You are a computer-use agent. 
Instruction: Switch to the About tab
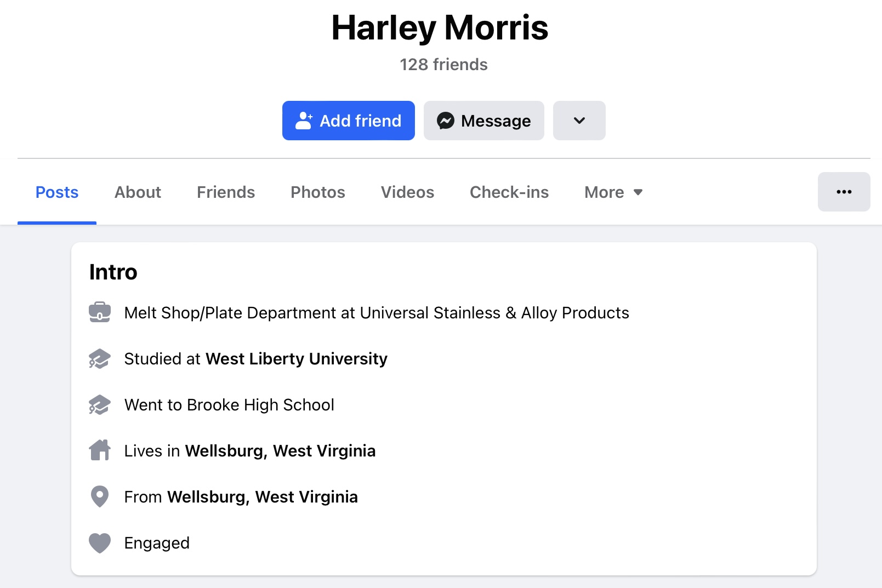point(138,192)
